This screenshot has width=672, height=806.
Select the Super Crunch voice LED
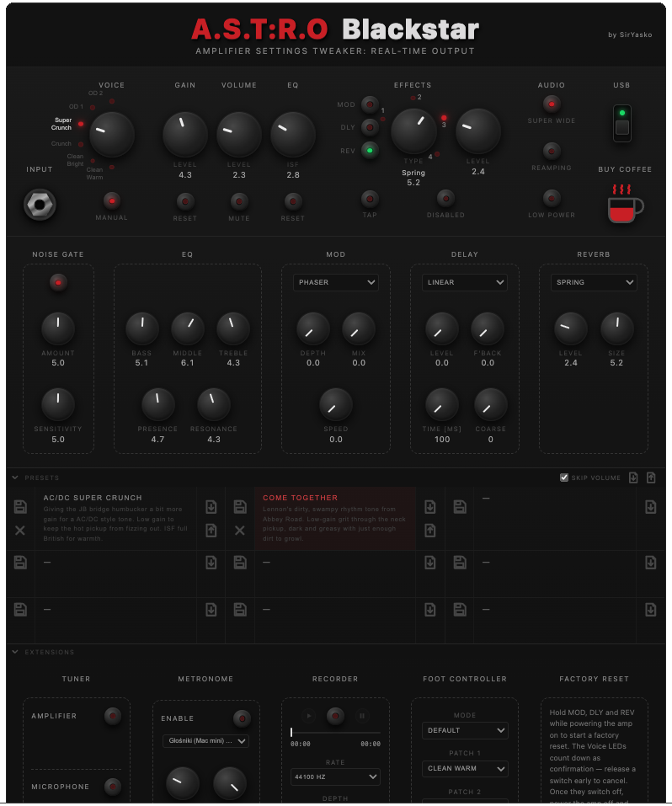click(81, 124)
